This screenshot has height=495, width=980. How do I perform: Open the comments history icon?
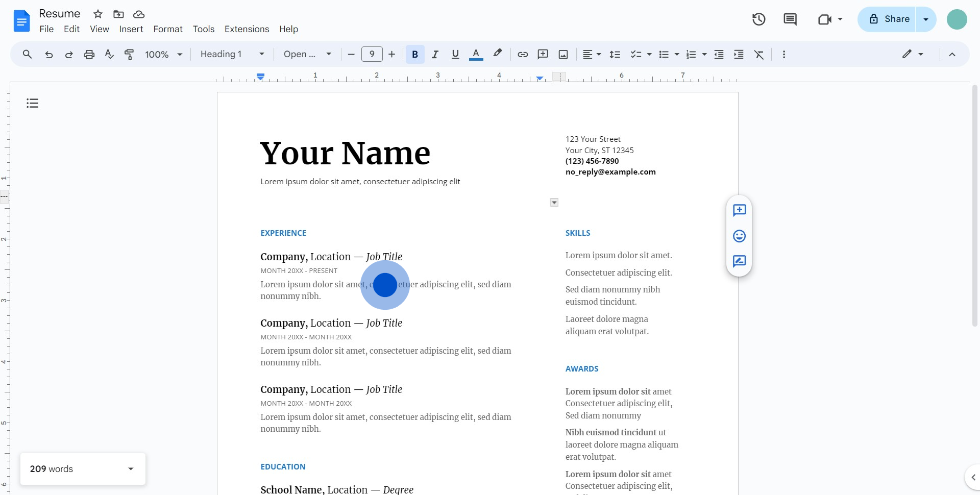click(x=790, y=19)
